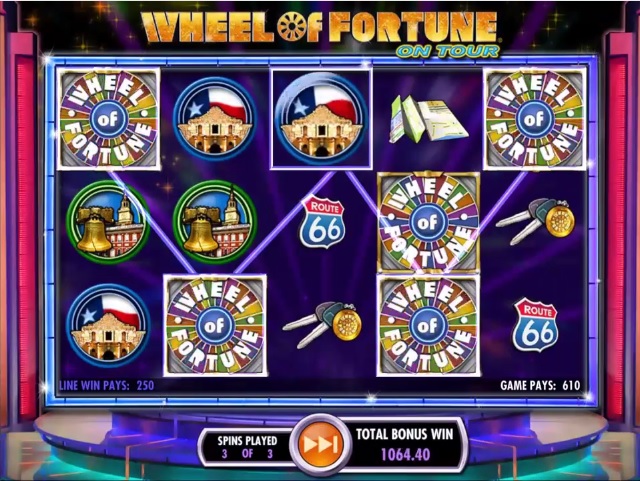Click the highlighted Alamo symbol in center reel
Image resolution: width=640 pixels, height=481 pixels.
click(x=322, y=119)
